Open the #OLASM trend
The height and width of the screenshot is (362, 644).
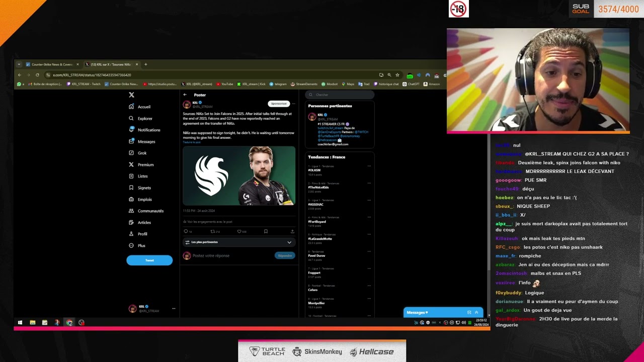(x=314, y=170)
